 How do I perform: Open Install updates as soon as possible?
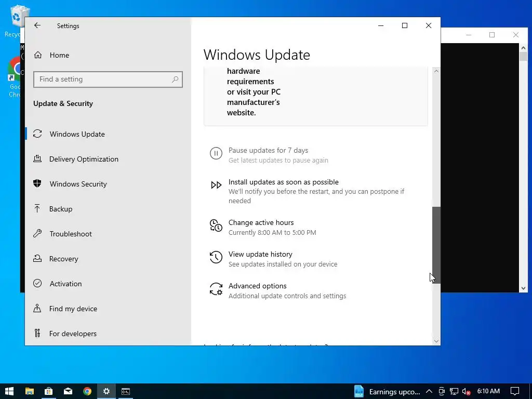[283, 182]
